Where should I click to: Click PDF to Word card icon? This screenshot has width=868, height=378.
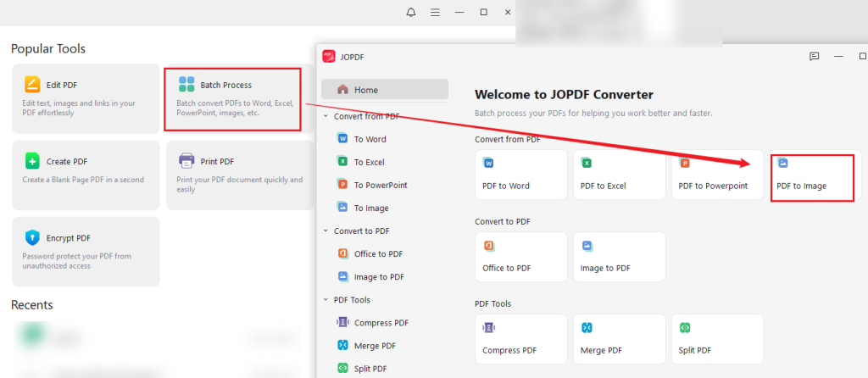click(488, 164)
